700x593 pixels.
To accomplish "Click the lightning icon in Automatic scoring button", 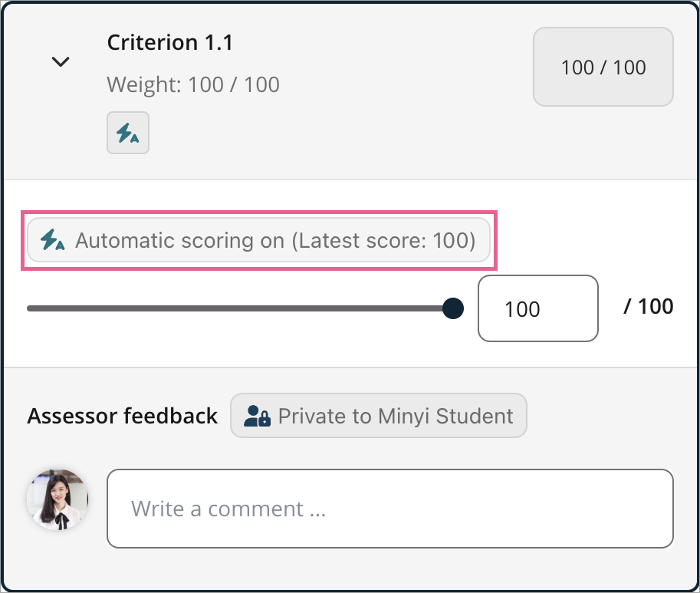I will click(52, 240).
